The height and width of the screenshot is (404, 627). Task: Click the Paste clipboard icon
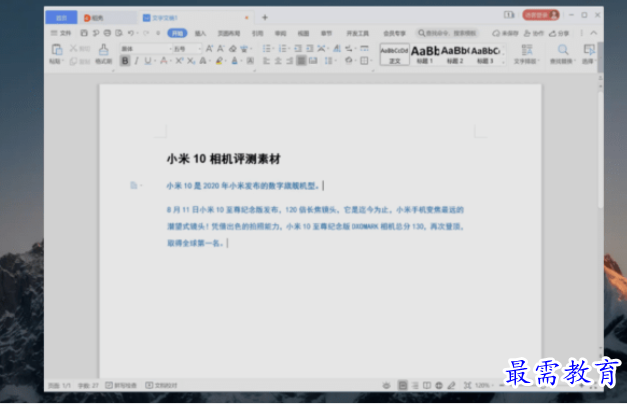click(x=56, y=50)
